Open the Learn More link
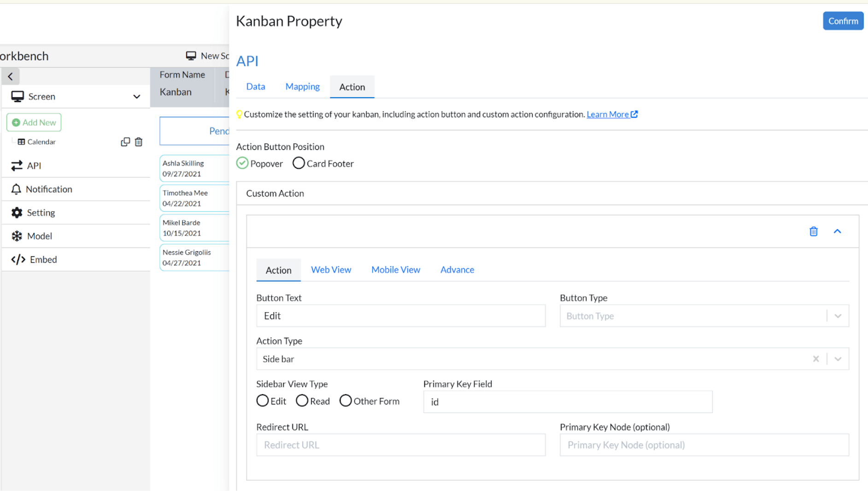This screenshot has width=868, height=491. click(608, 114)
